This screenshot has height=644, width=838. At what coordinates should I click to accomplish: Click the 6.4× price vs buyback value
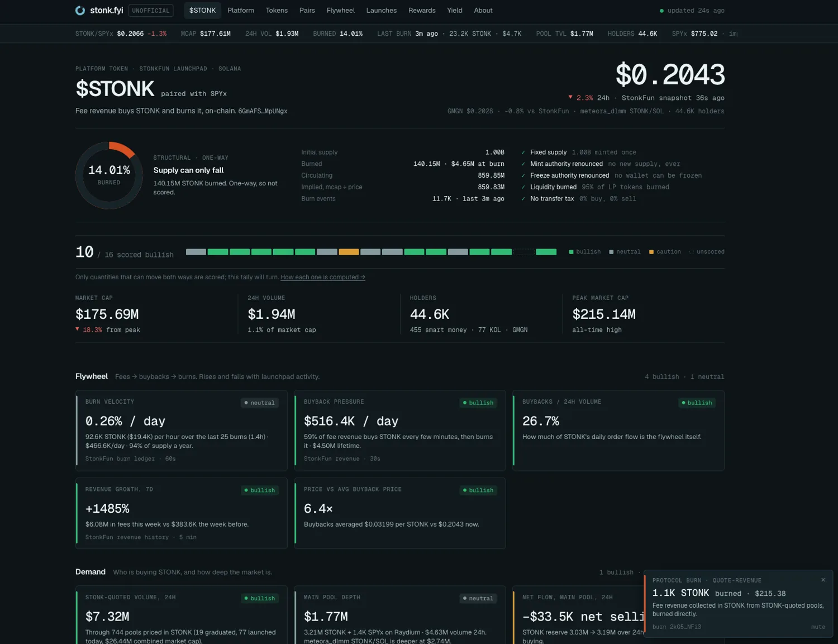point(318,509)
